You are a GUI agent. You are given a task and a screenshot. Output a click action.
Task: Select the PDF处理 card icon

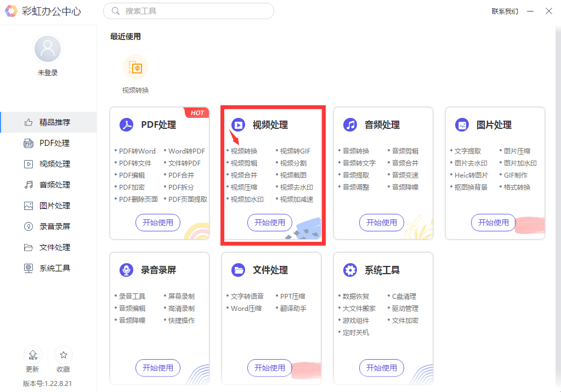126,124
